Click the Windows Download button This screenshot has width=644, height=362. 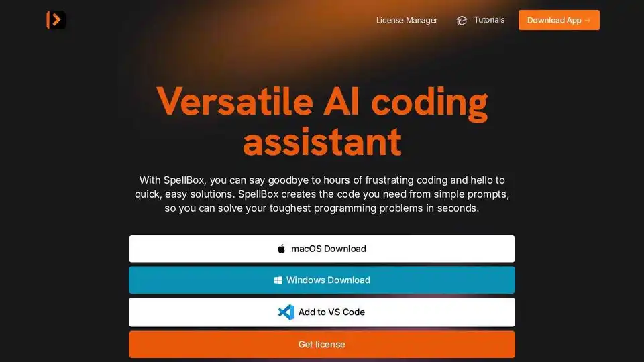(321, 280)
